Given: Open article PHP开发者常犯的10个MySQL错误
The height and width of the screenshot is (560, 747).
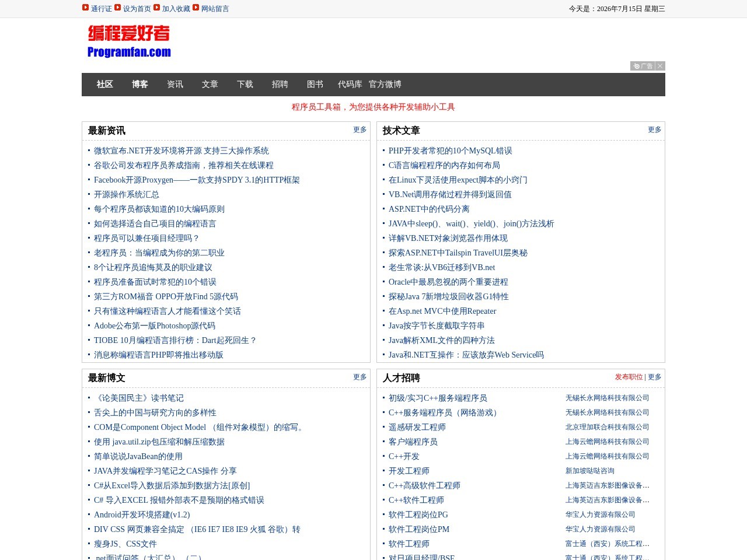Looking at the screenshot, I should tap(451, 150).
